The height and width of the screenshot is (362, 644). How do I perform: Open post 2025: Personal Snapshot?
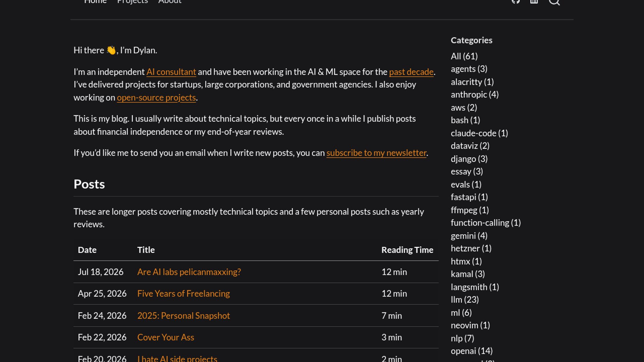(x=183, y=316)
